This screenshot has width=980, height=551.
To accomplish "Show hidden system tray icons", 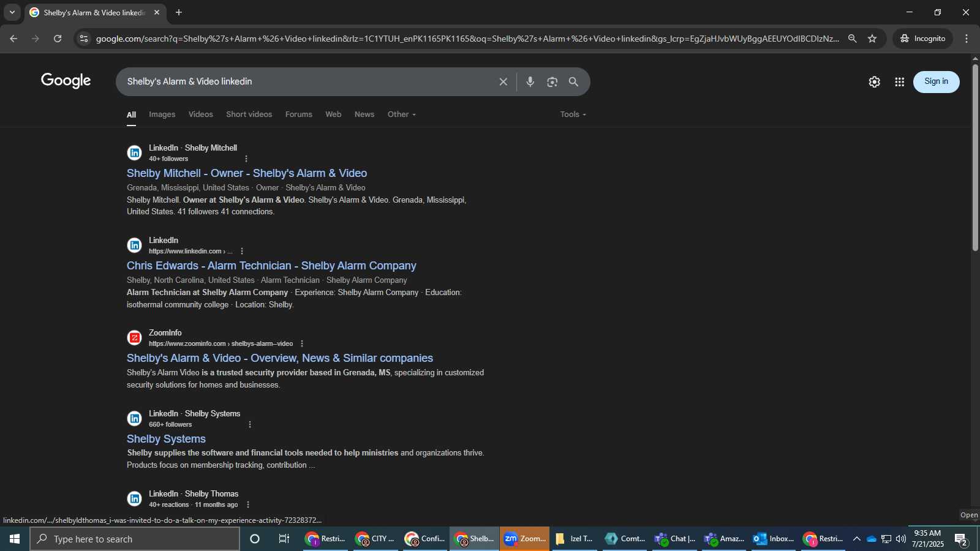I will click(857, 539).
